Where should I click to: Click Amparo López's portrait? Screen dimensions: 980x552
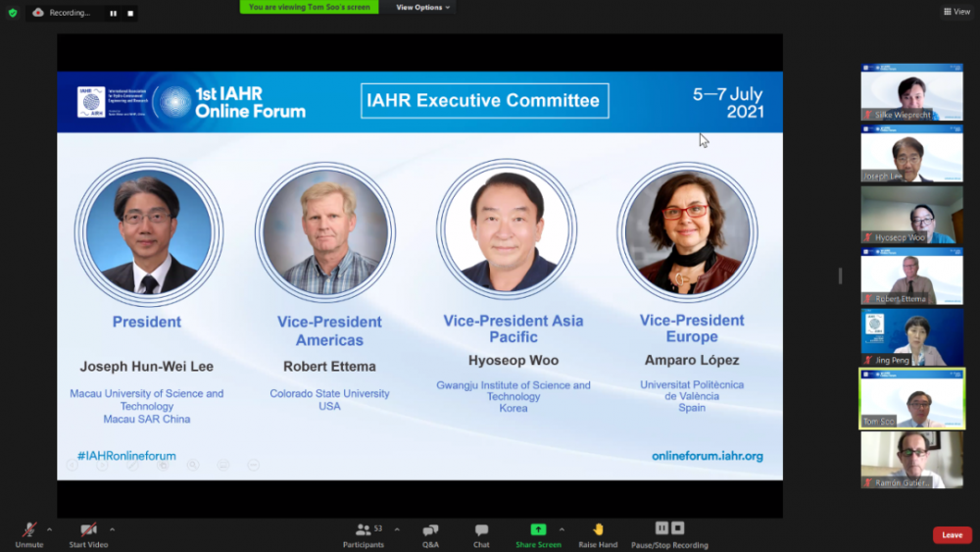(x=688, y=232)
